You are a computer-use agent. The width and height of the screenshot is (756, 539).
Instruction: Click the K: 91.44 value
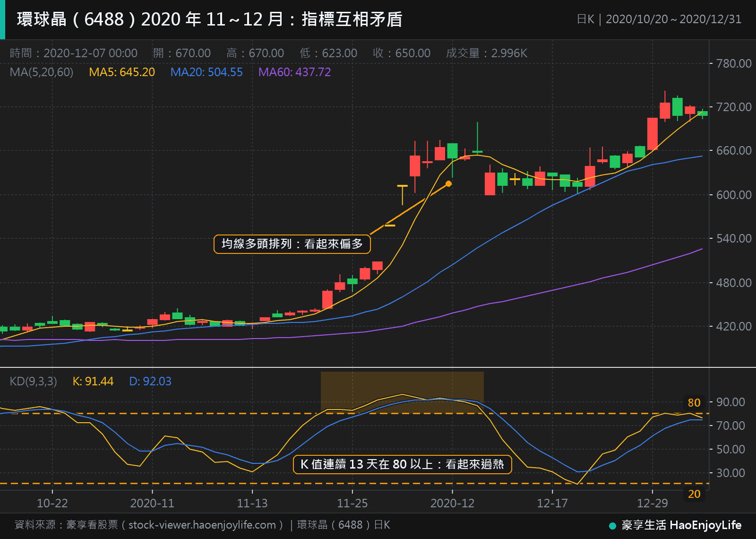tap(93, 382)
